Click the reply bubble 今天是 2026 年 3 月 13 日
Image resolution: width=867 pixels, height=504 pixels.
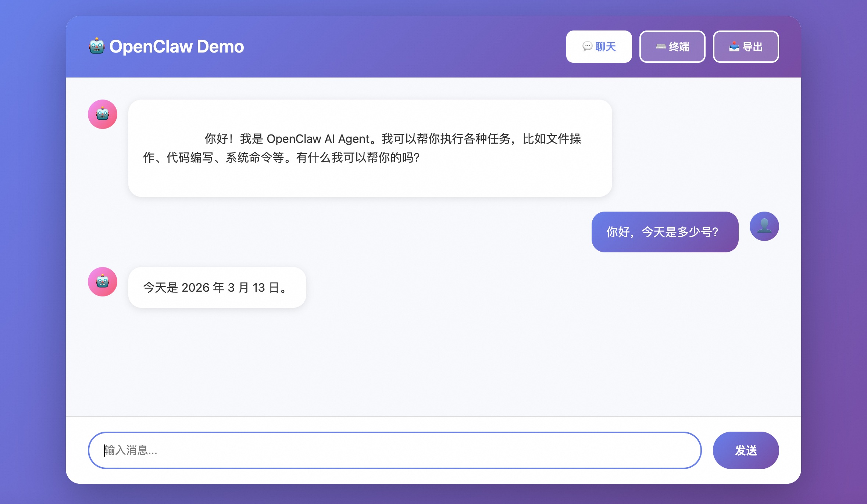(217, 287)
